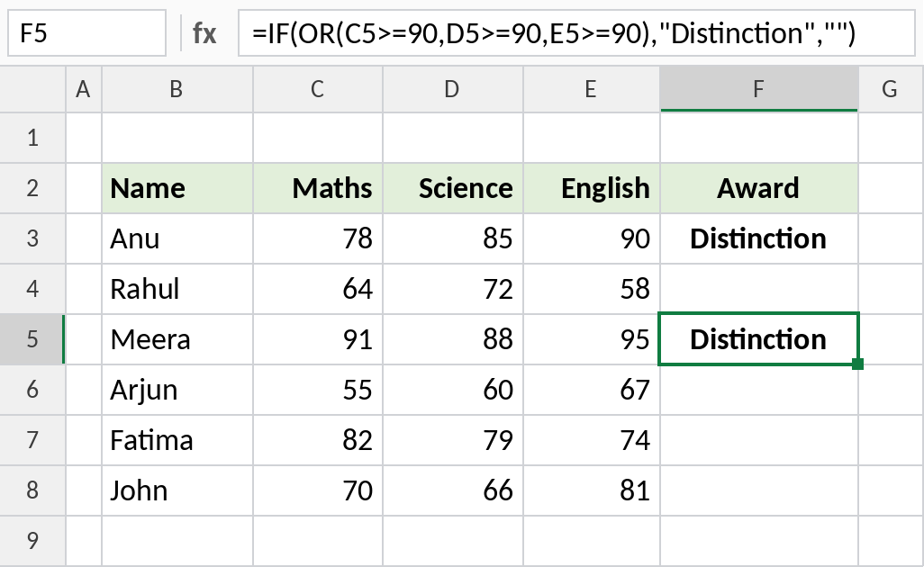
Task: Click the Name header cell
Action: click(177, 188)
